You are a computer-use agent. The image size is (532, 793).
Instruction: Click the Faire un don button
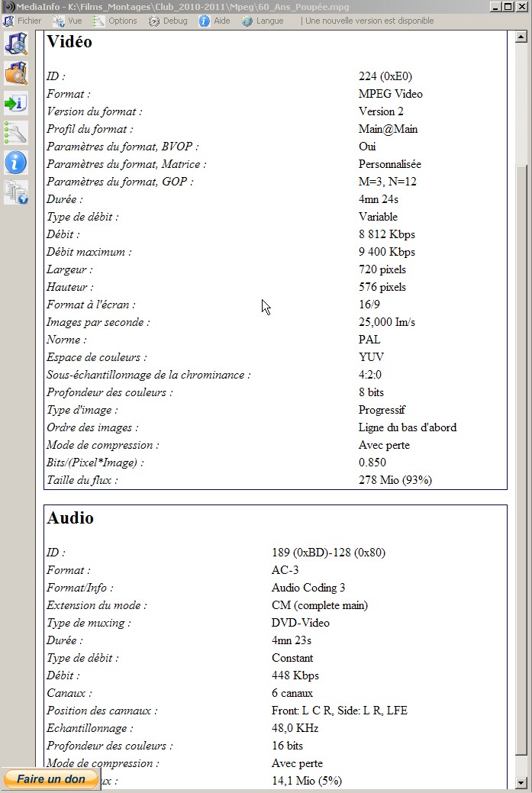pos(50,778)
